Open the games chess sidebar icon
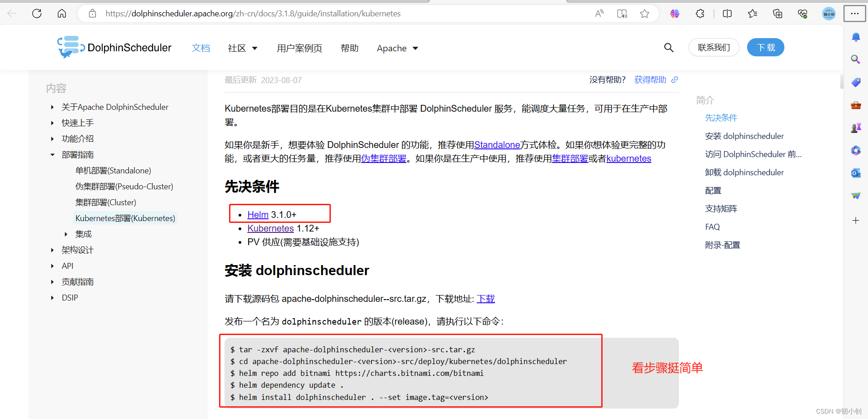This screenshot has height=419, width=868. point(856,128)
